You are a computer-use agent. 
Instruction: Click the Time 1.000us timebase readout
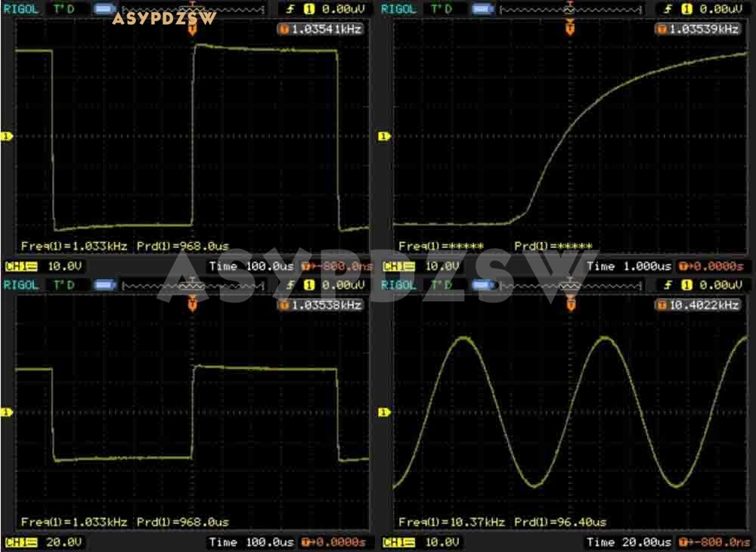[x=629, y=267]
